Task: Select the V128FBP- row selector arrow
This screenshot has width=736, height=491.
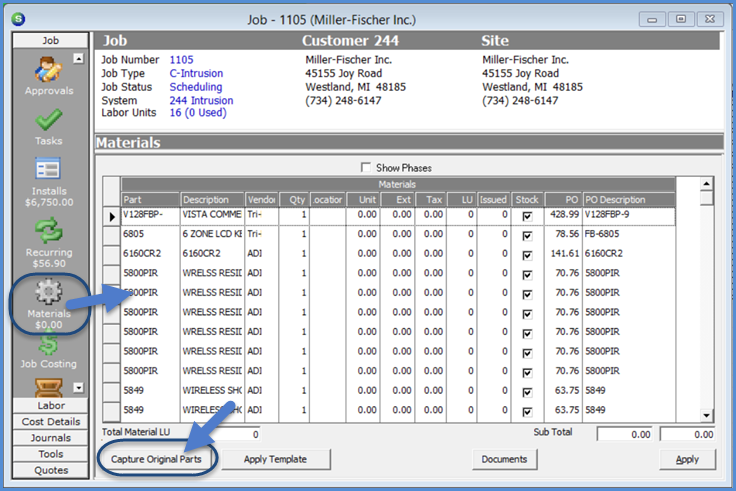Action: [112, 216]
